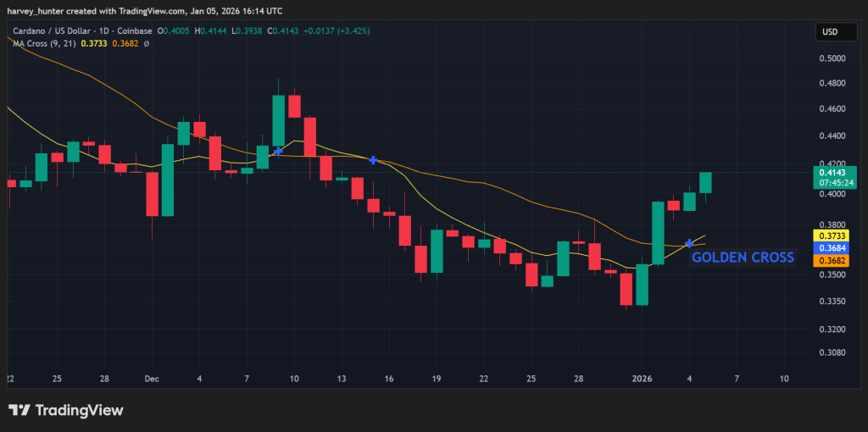868x432 pixels.
Task: Click the blue 0.3684 price axis label
Action: point(830,248)
